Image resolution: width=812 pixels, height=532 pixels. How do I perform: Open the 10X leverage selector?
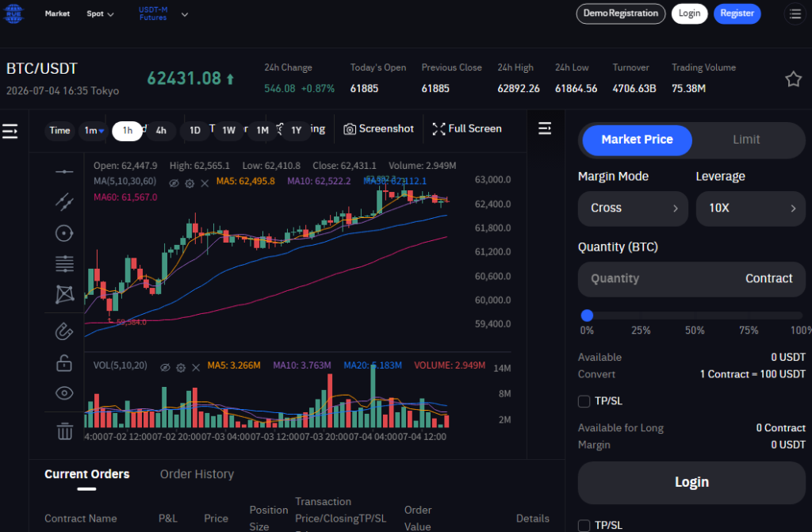(x=750, y=209)
